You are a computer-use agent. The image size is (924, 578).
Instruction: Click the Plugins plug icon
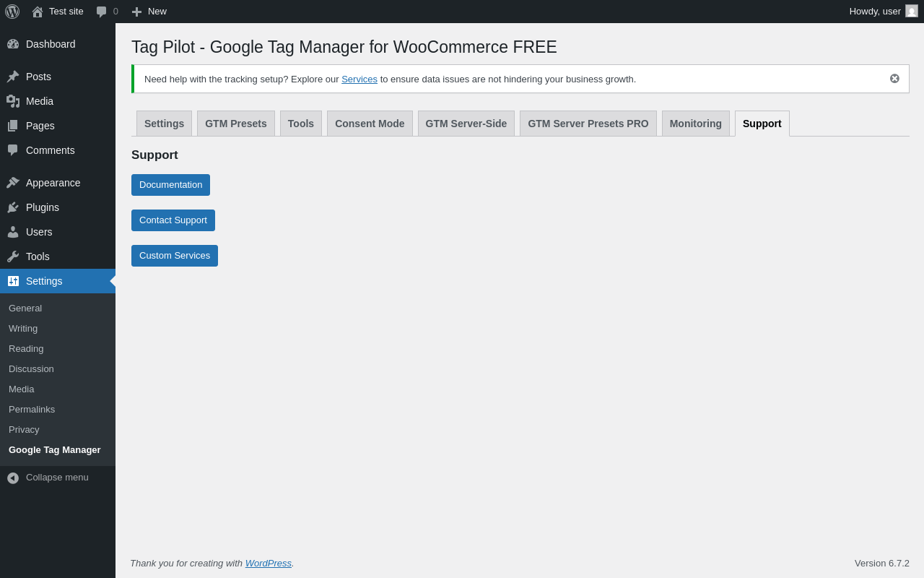tap(13, 207)
